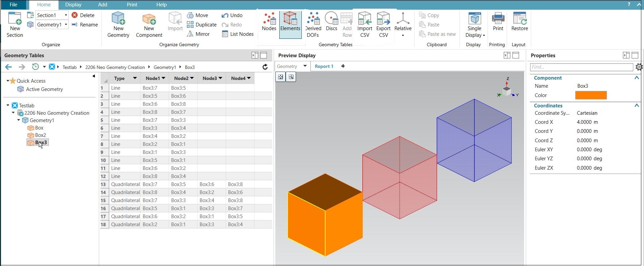The height and width of the screenshot is (266, 644).
Task: Open Properties settings gear
Action: pos(639,67)
